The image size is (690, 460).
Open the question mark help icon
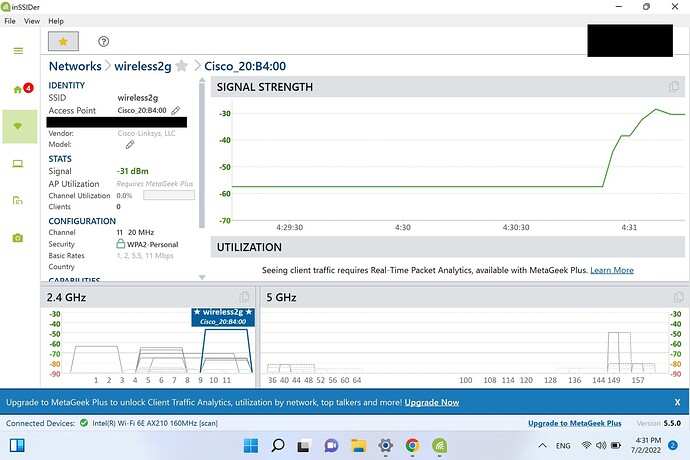[x=103, y=41]
